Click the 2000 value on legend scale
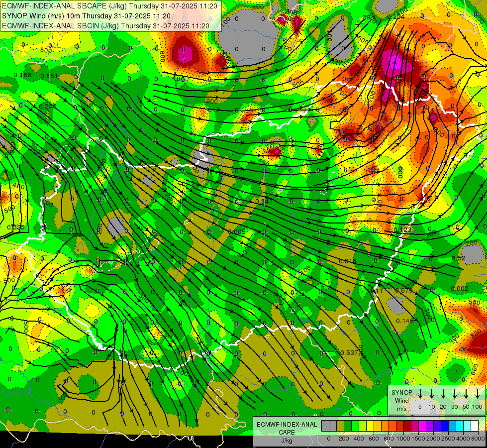The width and height of the screenshot is (487, 448). click(x=433, y=439)
